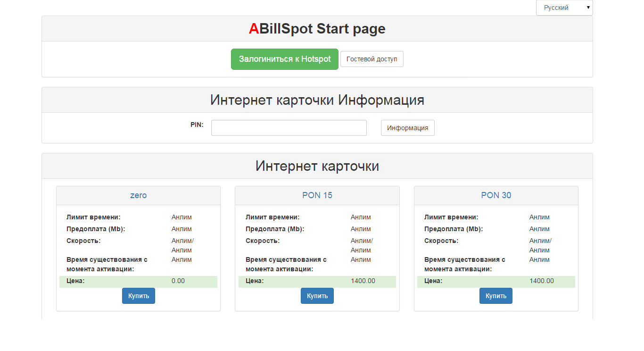Screen dimensions: 644x351
Task: Open the PON 15 card title link
Action: [x=317, y=195]
